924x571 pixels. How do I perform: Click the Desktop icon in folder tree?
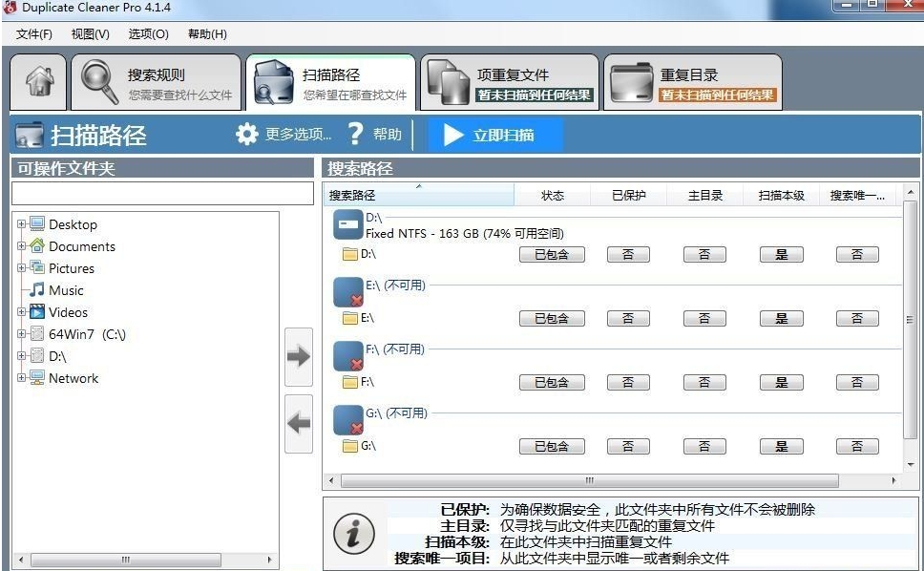[x=37, y=224]
